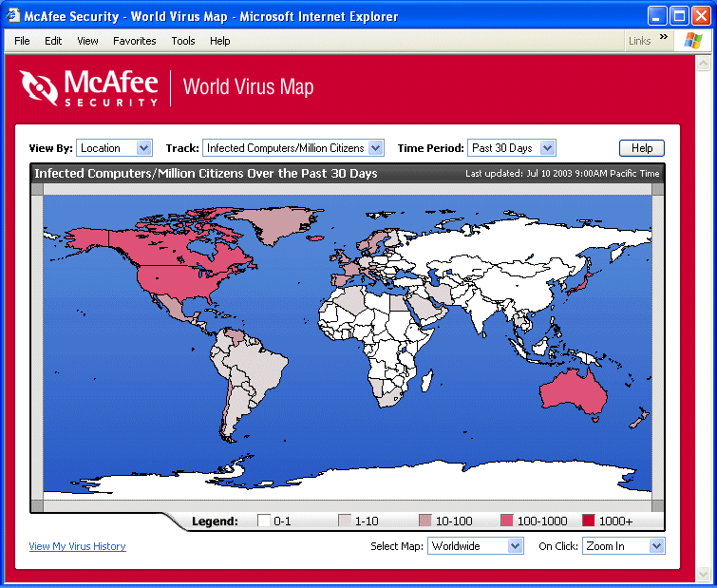Click Australia on the virus map
Viewport: 717px width, 588px height.
[x=572, y=391]
